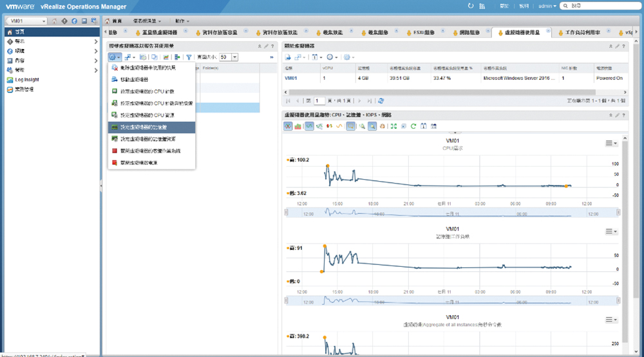Toggle the red-green anomalies button in trend toolbar
Viewport: 644px width, 357px height.
point(329,126)
